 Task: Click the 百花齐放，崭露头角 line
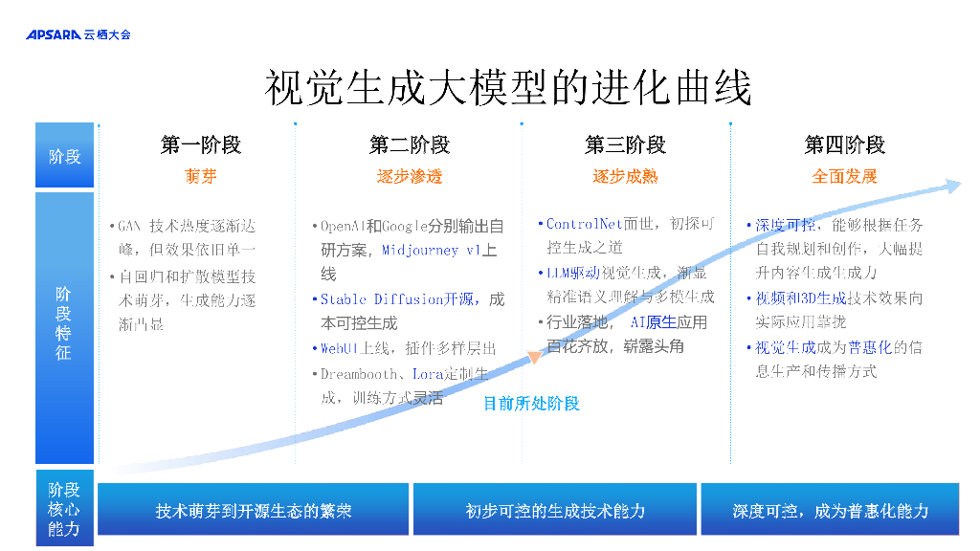tap(615, 346)
